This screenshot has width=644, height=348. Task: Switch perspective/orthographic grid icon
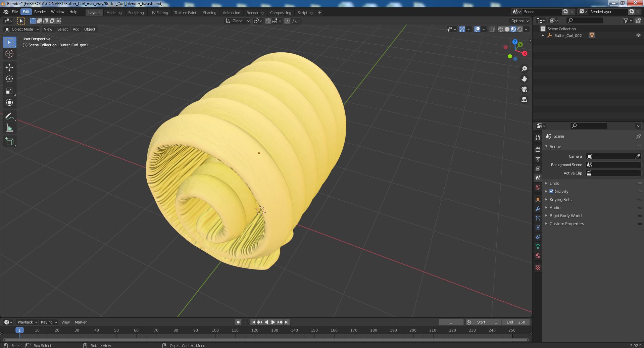[524, 100]
